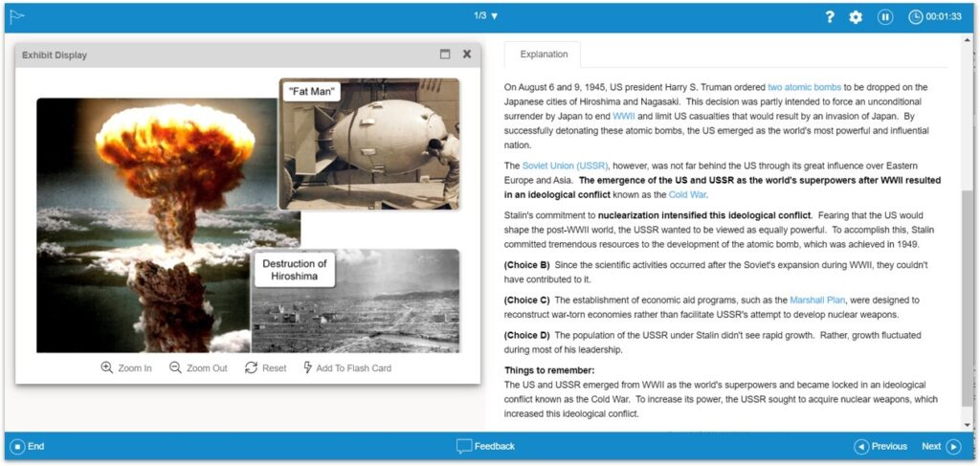980x466 pixels.
Task: Zoom Out on the exhibit image
Action: 198,367
